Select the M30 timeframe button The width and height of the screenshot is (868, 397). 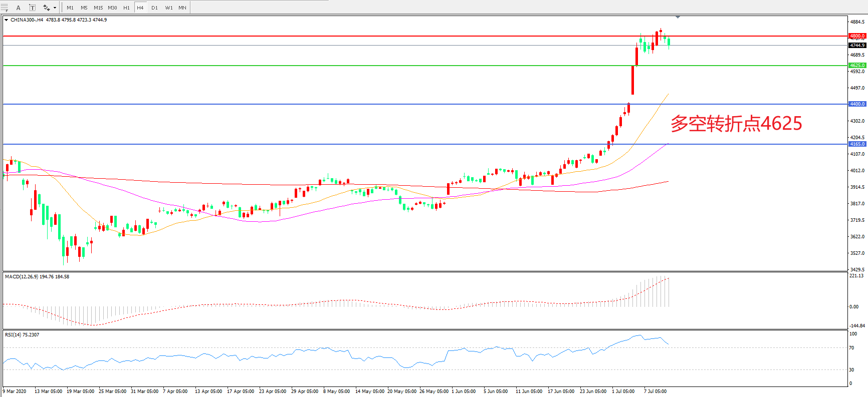point(112,8)
